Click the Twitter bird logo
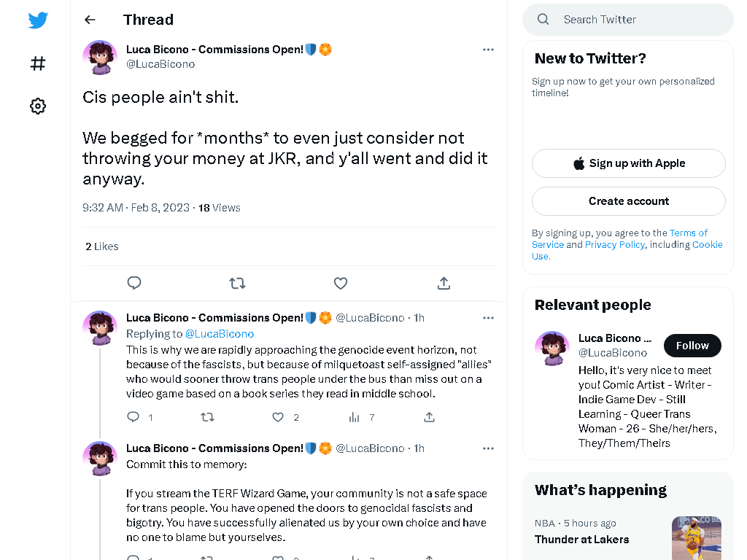747x560 pixels. (x=38, y=20)
